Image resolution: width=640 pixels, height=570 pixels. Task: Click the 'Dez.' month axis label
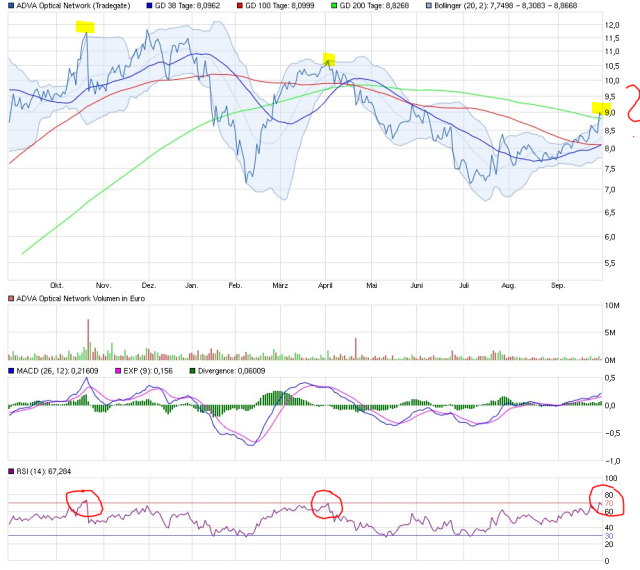click(x=149, y=285)
